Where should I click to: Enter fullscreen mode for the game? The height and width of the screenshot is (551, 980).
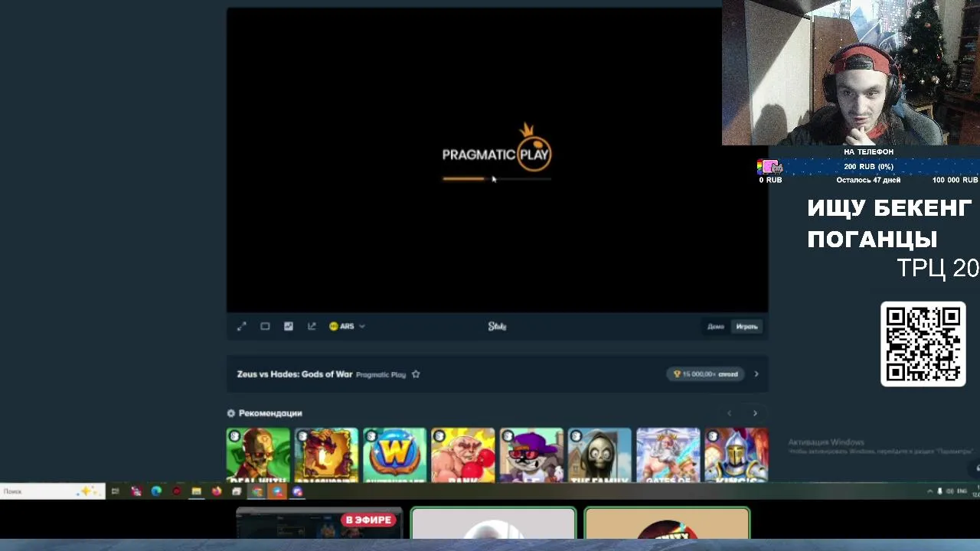pos(241,326)
